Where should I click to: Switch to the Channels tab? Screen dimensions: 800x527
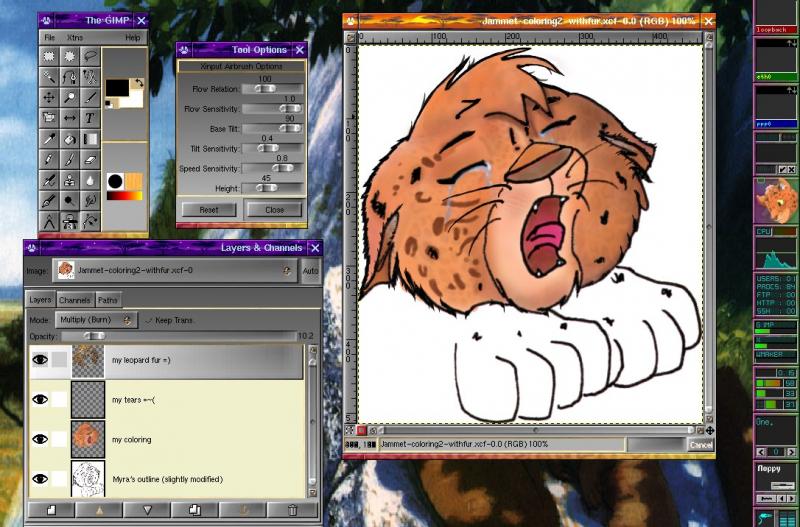[74, 299]
